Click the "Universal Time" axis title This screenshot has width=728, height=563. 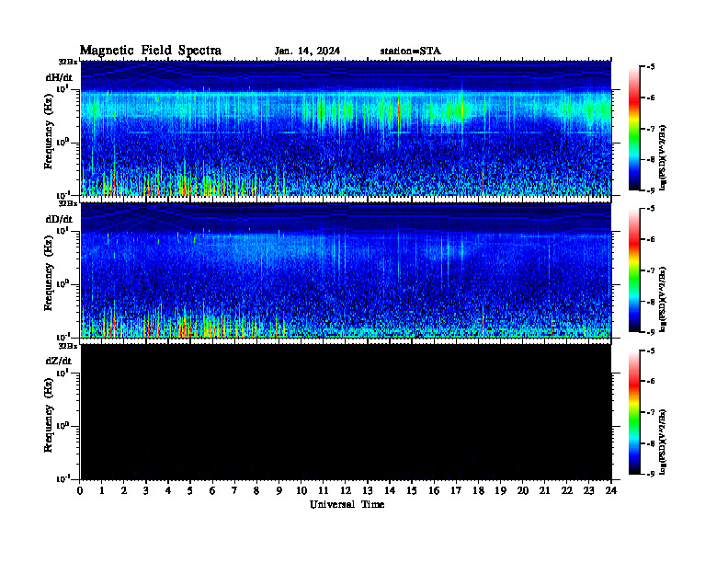tap(347, 504)
